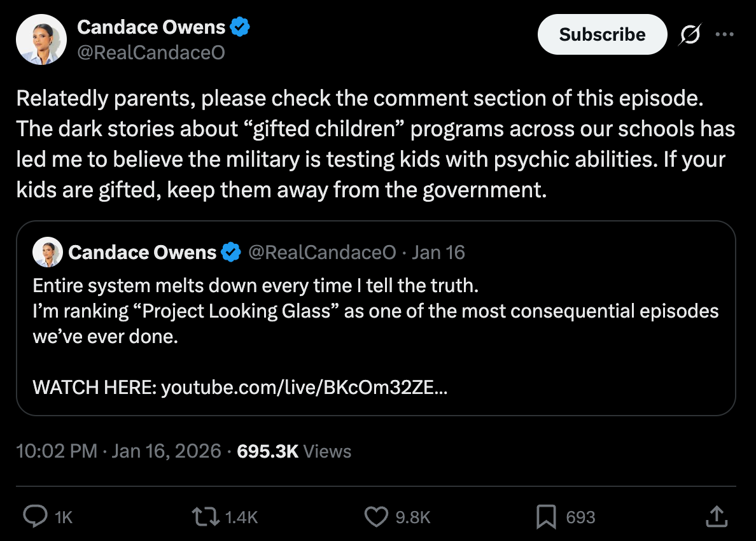
Task: Bookmark this post with the bookmark icon
Action: click(545, 517)
